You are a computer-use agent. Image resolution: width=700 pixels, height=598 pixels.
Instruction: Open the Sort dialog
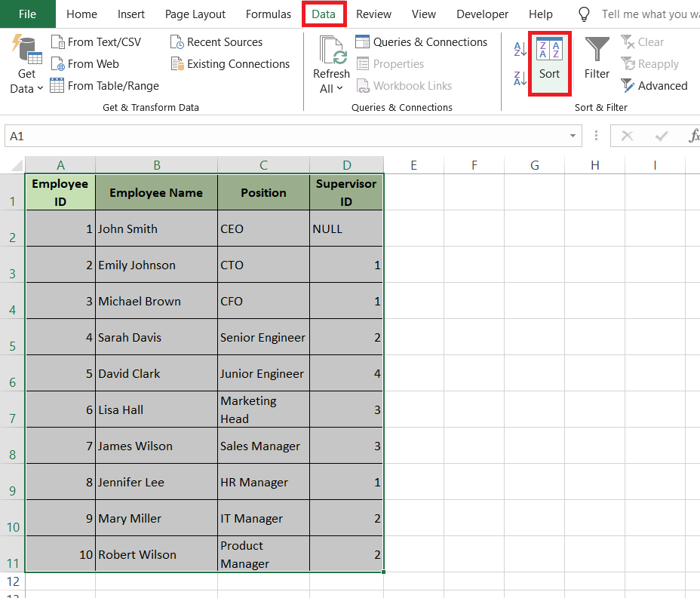pyautogui.click(x=549, y=63)
